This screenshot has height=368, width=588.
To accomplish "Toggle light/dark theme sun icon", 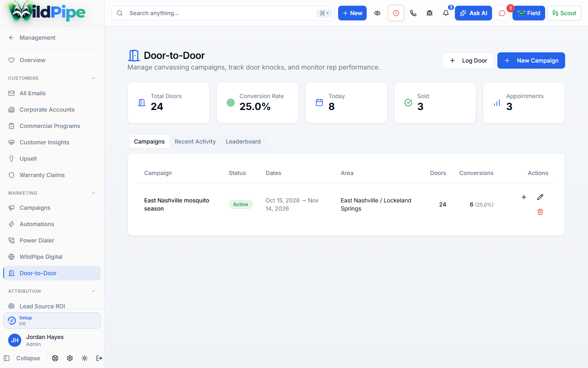I will (85, 358).
